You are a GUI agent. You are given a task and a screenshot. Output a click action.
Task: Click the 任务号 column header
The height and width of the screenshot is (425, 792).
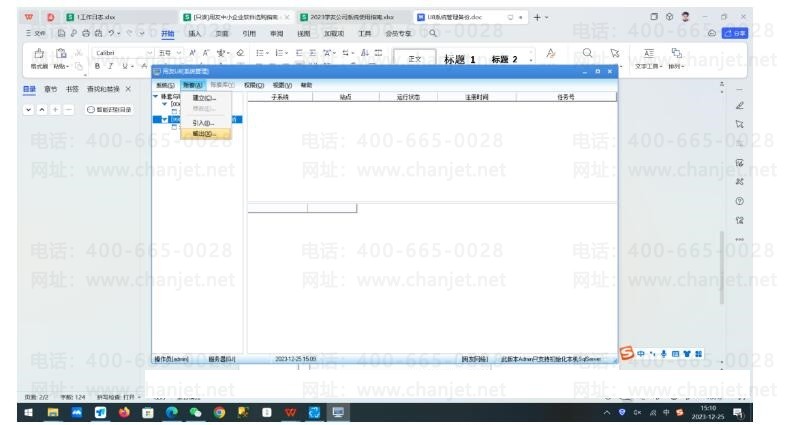566,97
